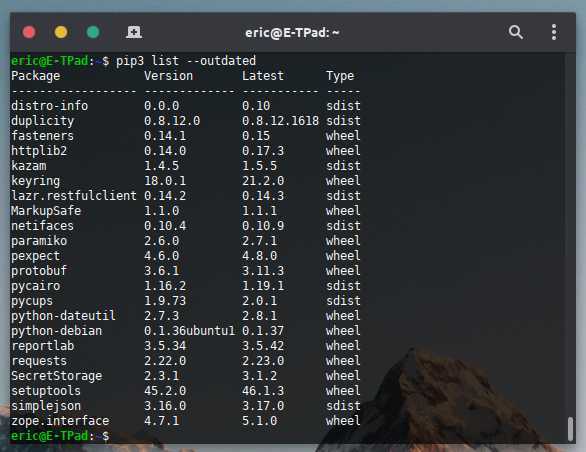Click wheel type in zope.interface row
The image size is (586, 452).
tap(343, 421)
